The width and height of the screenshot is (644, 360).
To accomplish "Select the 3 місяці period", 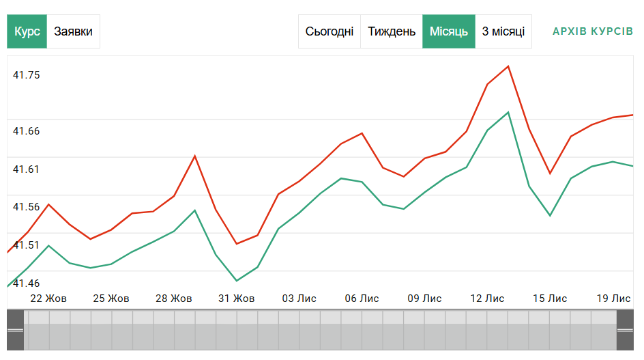I will pyautogui.click(x=503, y=31).
